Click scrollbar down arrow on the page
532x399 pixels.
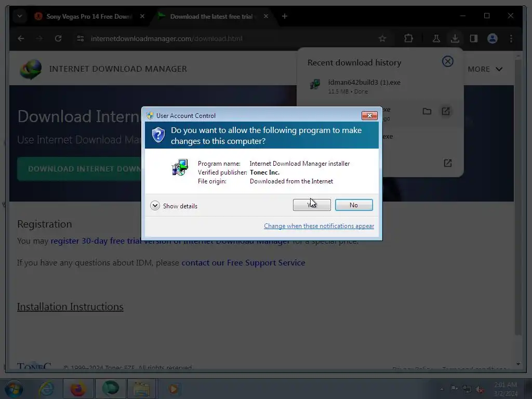point(518,364)
